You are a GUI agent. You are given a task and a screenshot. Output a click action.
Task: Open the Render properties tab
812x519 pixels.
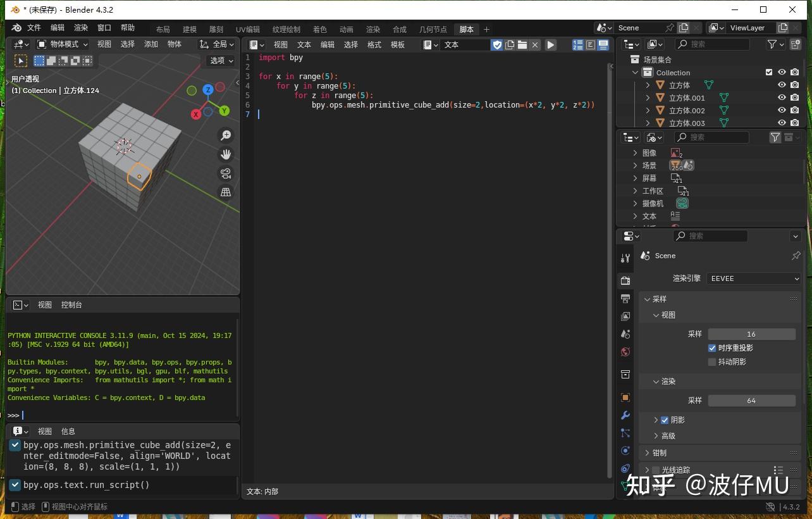point(625,280)
